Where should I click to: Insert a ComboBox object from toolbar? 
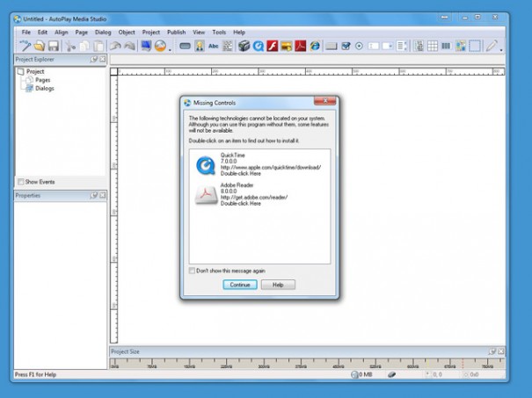(x=388, y=46)
